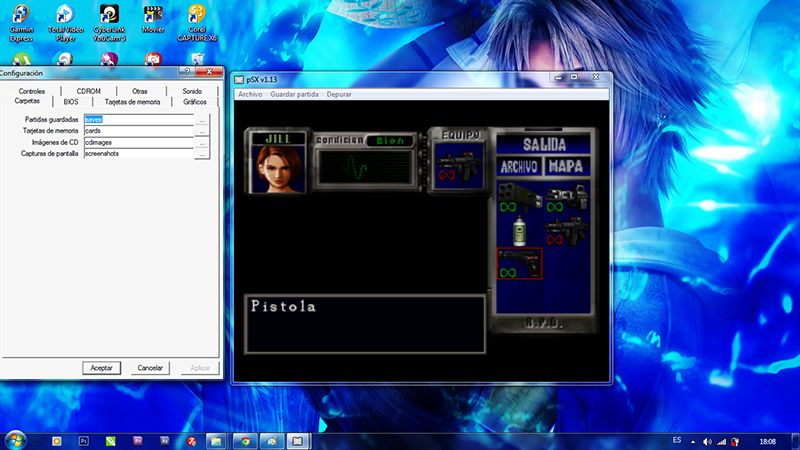
Task: Open the network signal tray icon
Action: tap(721, 442)
